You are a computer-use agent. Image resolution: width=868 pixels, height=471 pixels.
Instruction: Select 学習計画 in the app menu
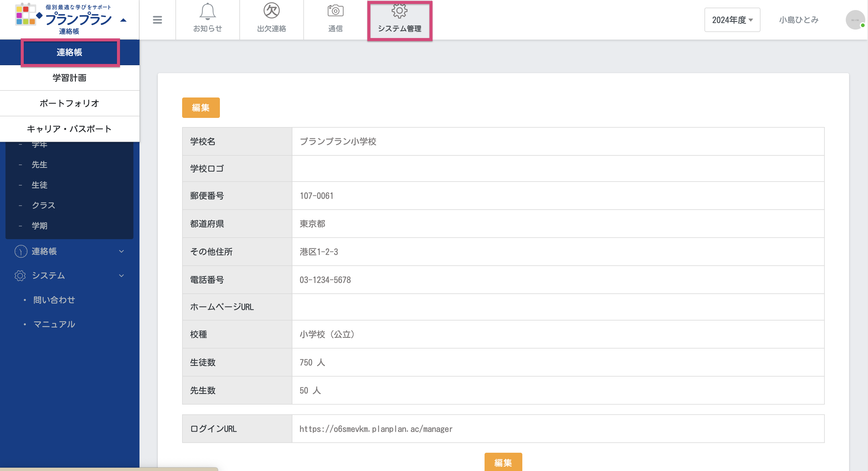[69, 78]
